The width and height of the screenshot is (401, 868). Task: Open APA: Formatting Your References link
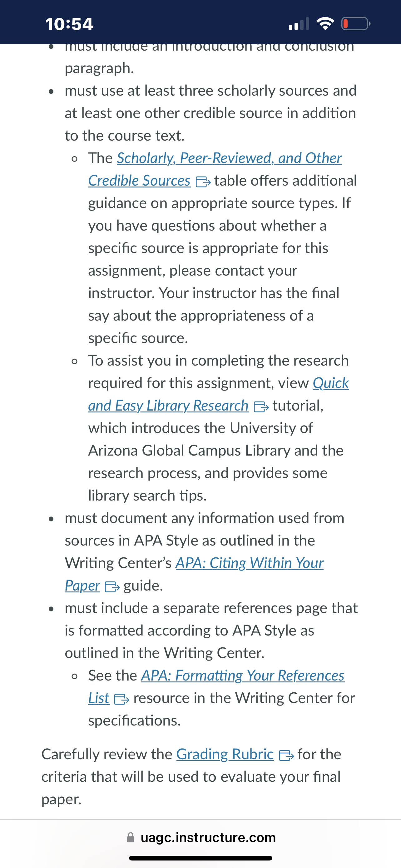click(243, 676)
